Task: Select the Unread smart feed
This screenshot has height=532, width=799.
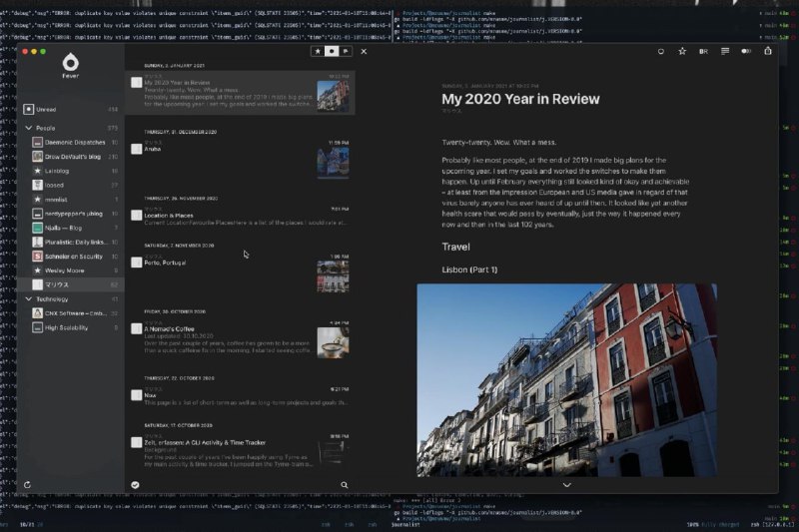Action: pos(47,109)
